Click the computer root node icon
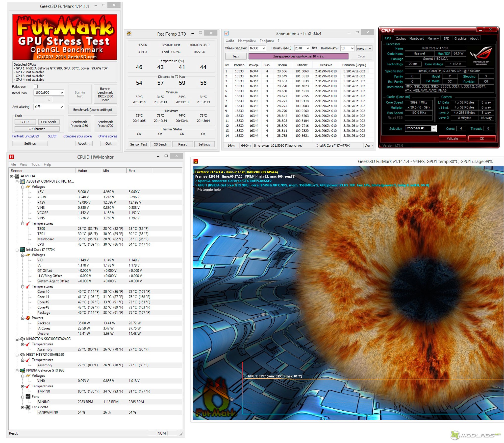The width and height of the screenshot is (504, 443). point(17,176)
